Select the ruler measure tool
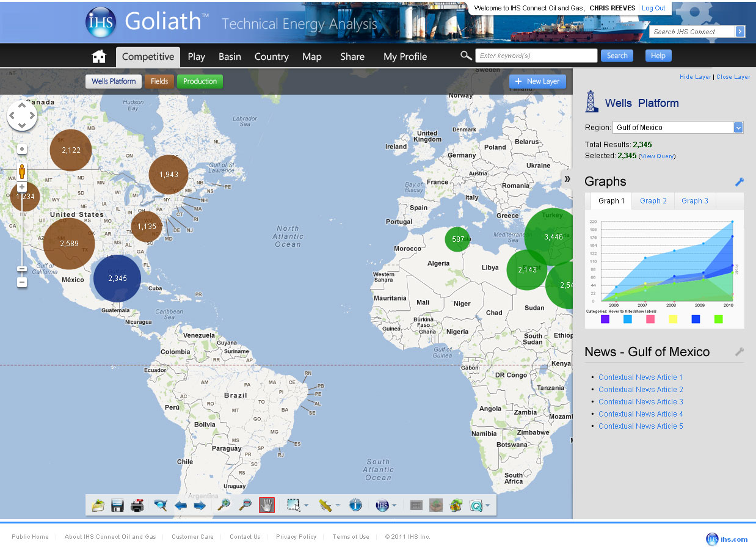 (325, 505)
